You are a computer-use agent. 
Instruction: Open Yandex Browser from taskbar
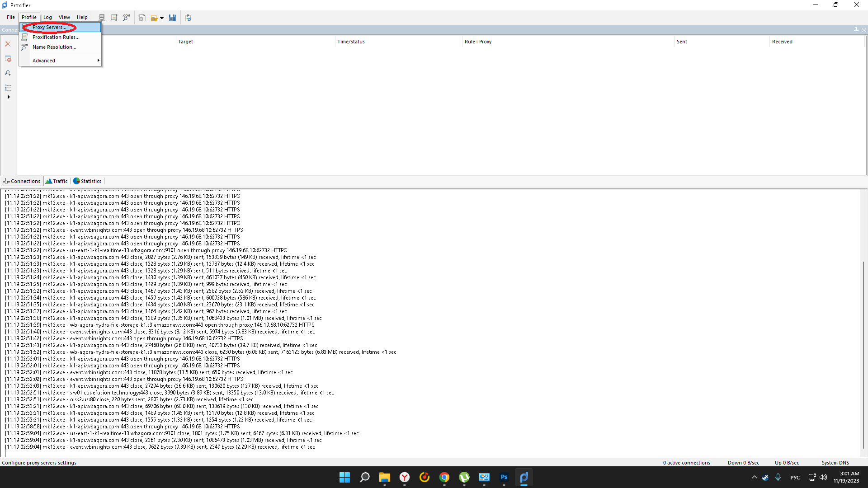tap(404, 477)
